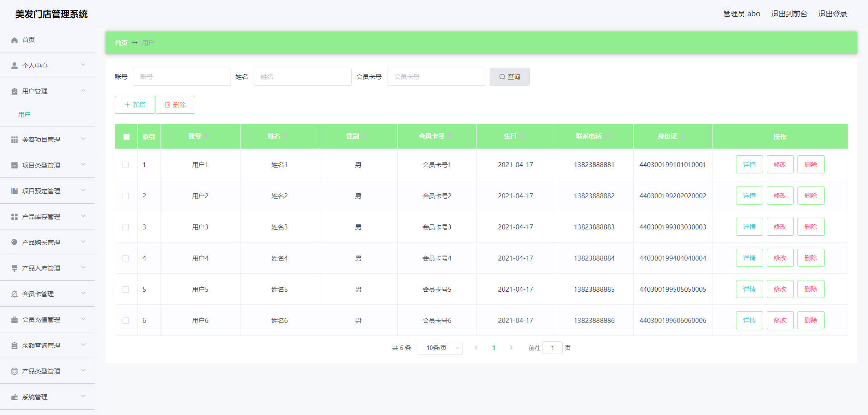Sort the table by 身份证 column arrows
This screenshot has width=868, height=415.
[683, 136]
